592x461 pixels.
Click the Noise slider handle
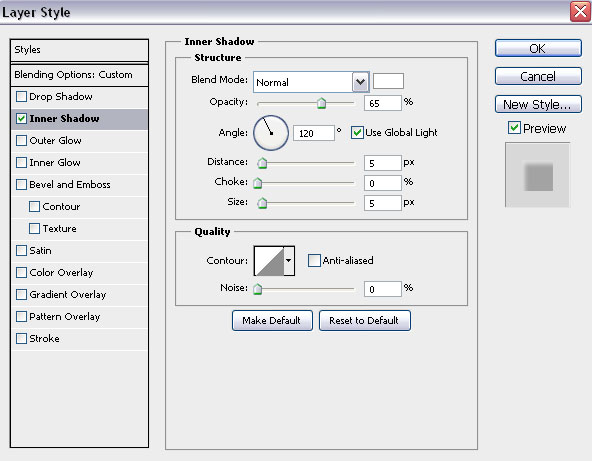click(x=257, y=289)
